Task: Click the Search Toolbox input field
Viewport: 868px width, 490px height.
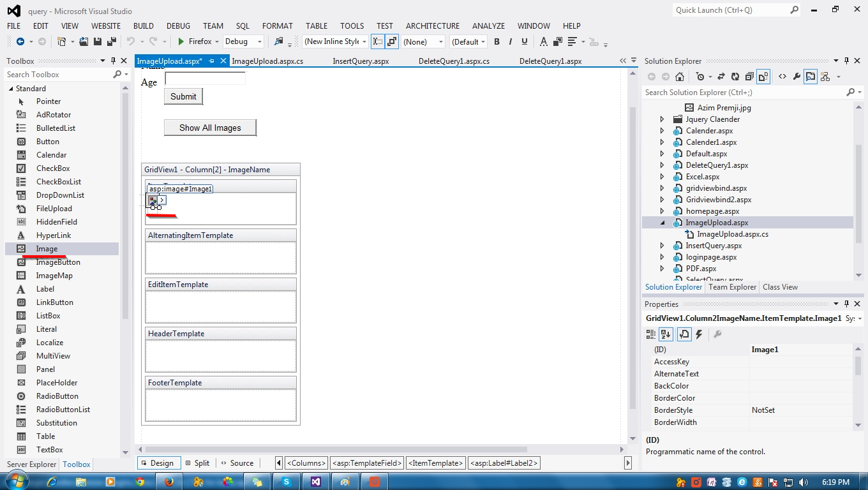Action: tap(58, 75)
